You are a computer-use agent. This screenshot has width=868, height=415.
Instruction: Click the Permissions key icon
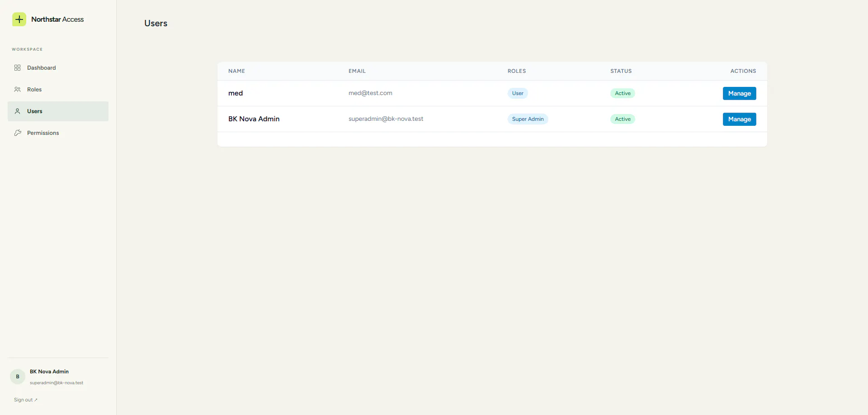(18, 133)
